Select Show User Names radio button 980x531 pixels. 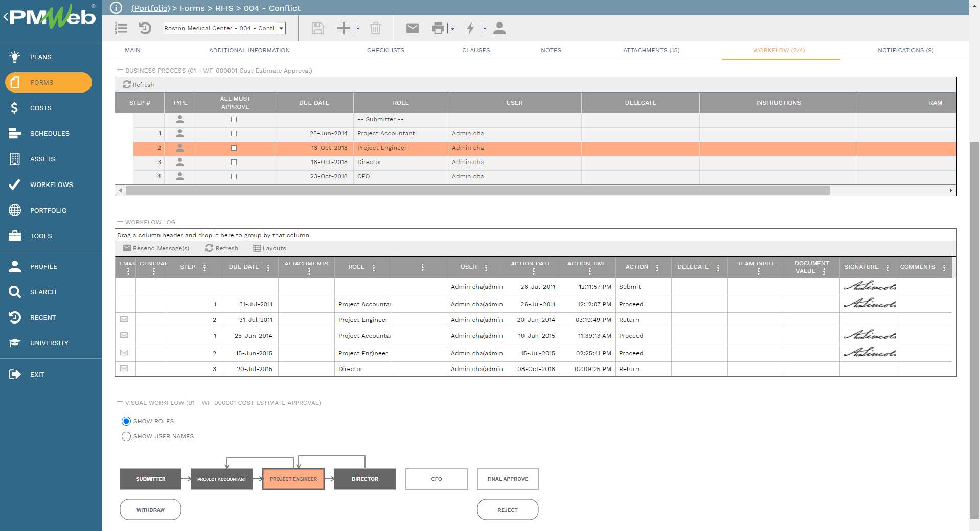pyautogui.click(x=126, y=436)
